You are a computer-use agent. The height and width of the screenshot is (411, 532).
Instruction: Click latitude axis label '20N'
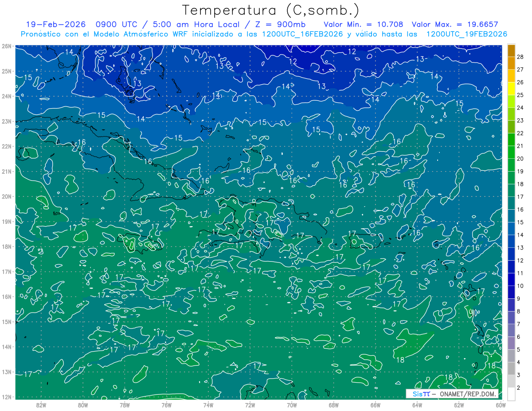coord(6,196)
